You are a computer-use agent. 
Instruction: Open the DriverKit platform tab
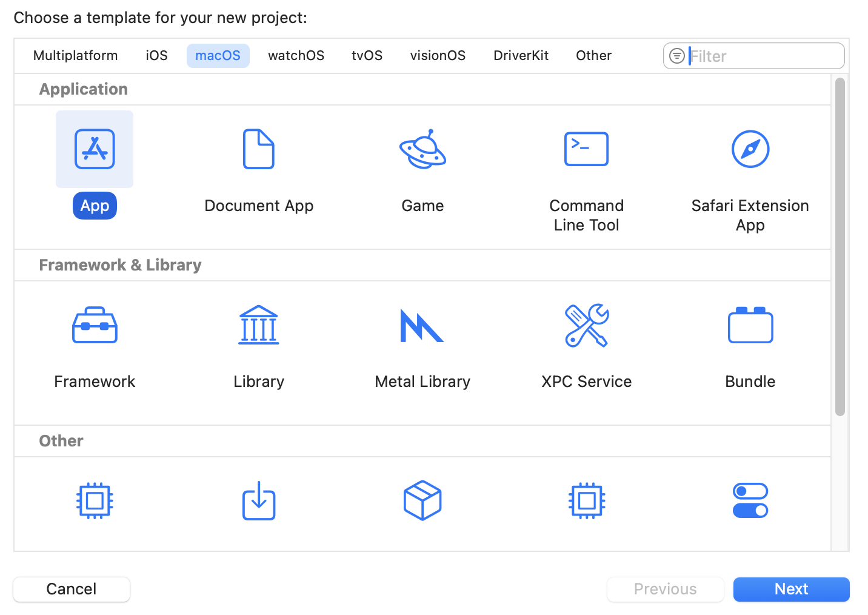tap(521, 56)
